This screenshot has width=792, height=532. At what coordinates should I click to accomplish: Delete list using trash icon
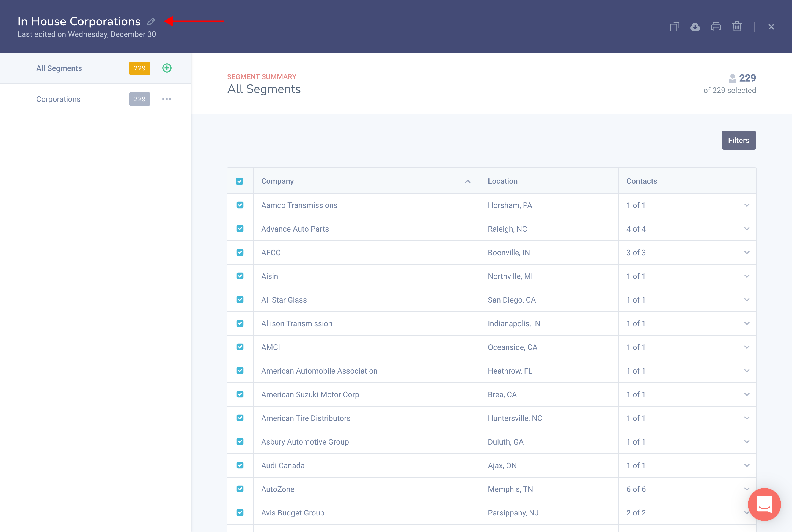point(737,26)
